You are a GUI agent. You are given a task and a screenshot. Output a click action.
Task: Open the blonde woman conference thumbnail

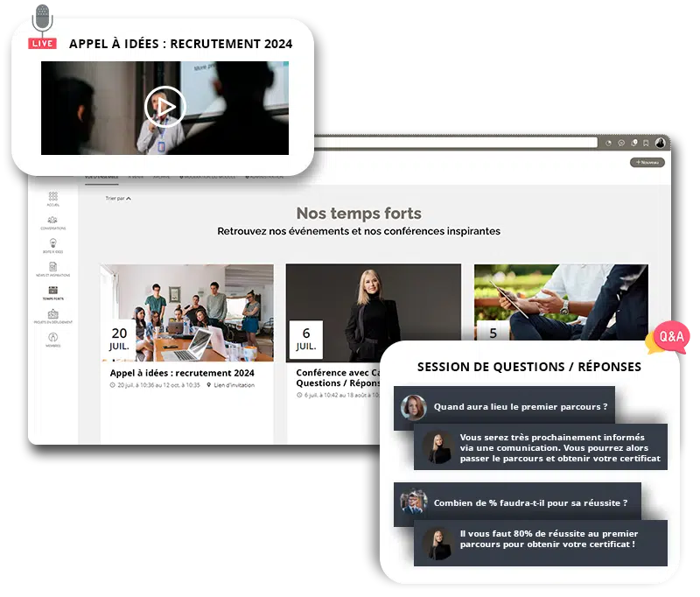373,313
